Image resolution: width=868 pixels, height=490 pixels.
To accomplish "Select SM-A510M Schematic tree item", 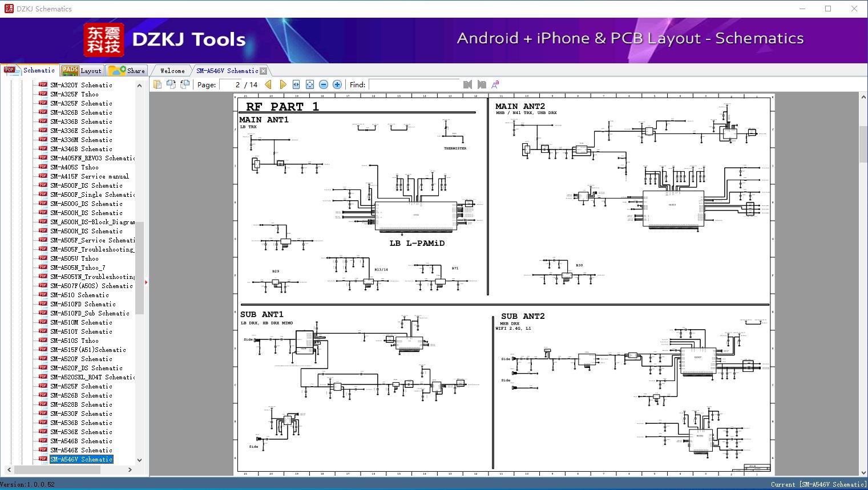I will [x=81, y=322].
